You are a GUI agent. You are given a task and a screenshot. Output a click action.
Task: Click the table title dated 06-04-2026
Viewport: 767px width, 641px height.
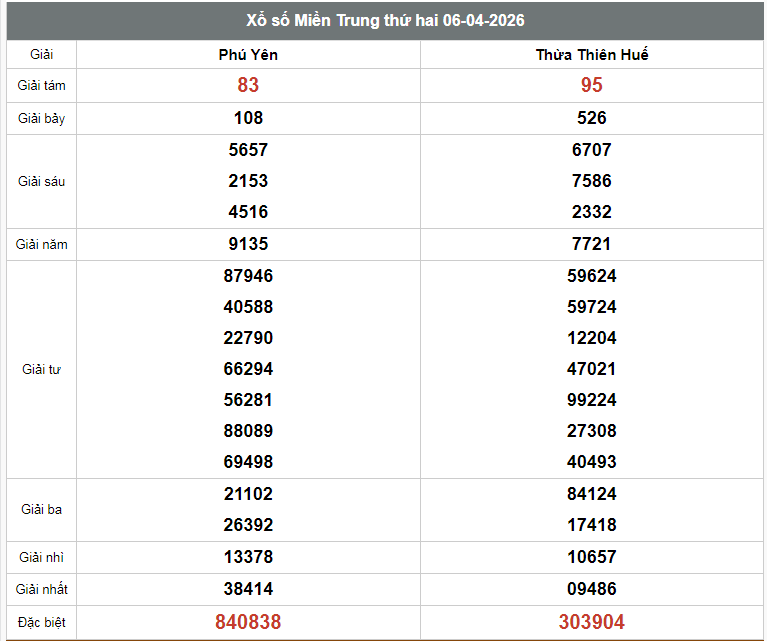[x=385, y=21]
